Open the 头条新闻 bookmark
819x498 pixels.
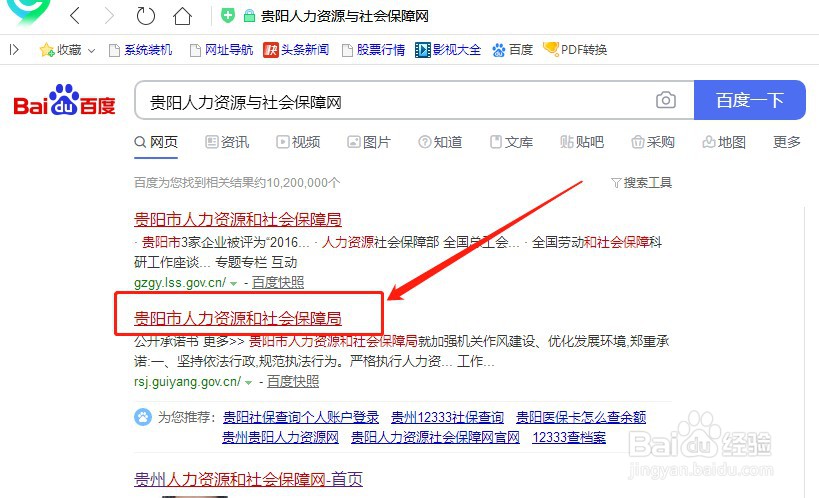pyautogui.click(x=296, y=50)
